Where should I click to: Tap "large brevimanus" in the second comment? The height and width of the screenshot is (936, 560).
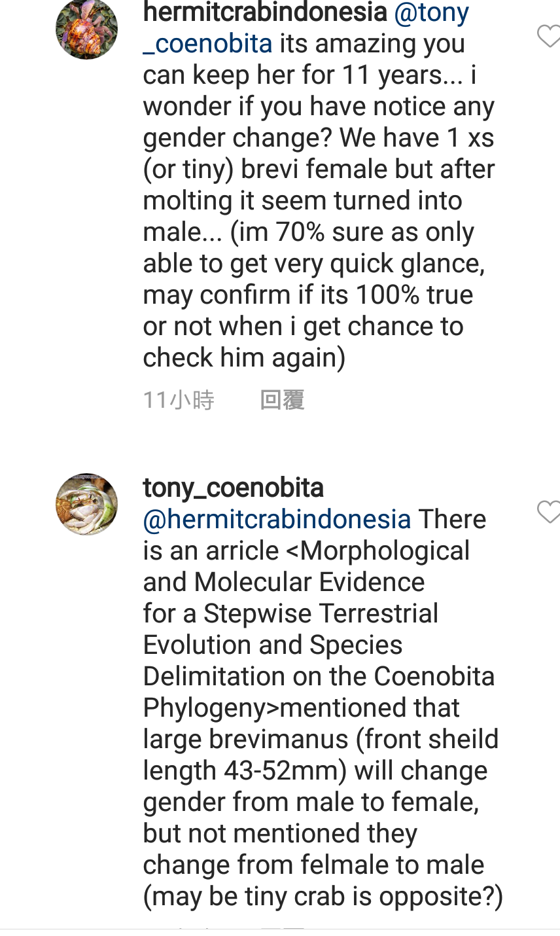245,740
